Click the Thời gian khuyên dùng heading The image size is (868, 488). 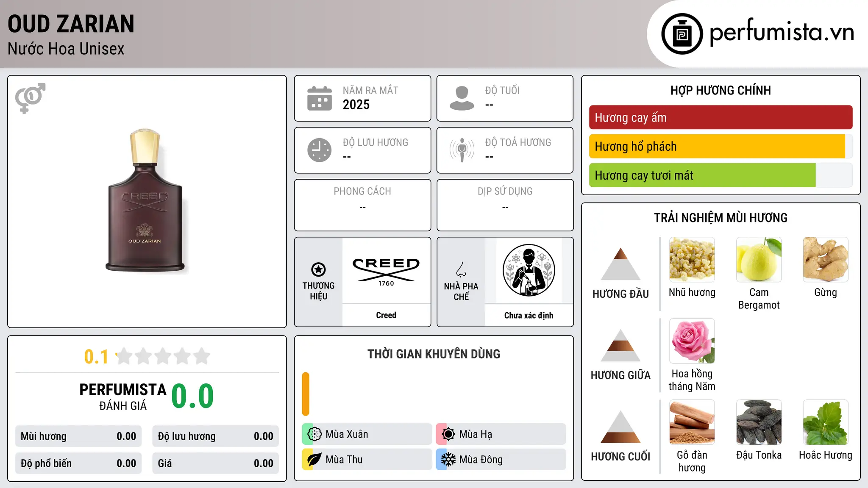coord(434,354)
